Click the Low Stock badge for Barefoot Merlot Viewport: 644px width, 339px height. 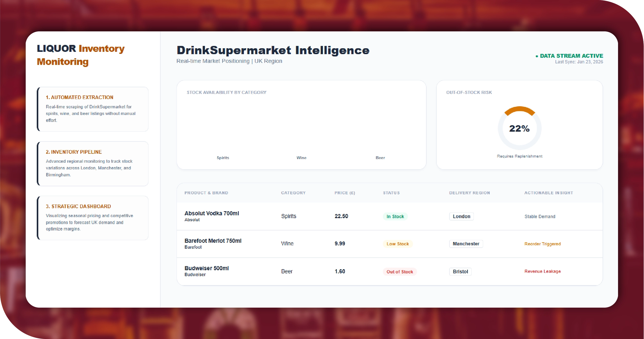pyautogui.click(x=398, y=244)
